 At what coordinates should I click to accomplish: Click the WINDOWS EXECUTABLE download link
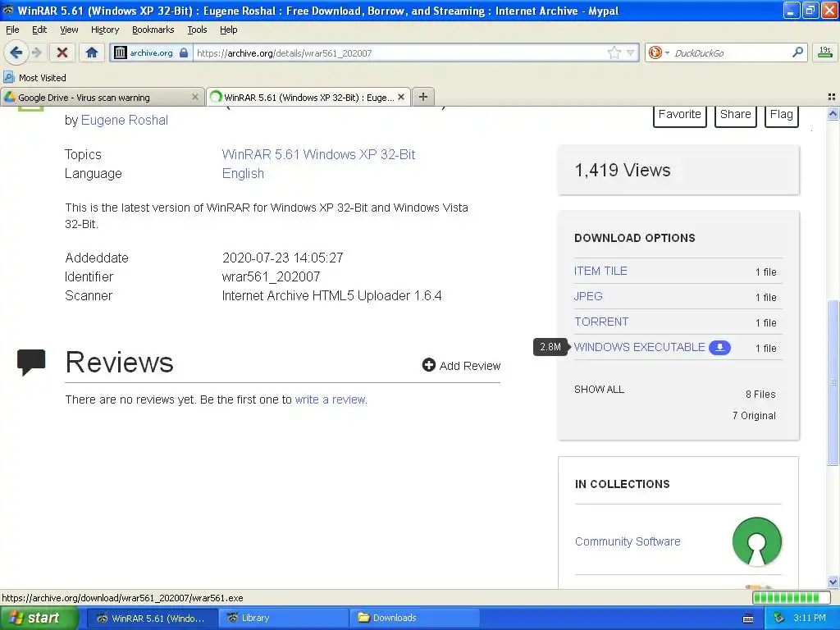(639, 347)
